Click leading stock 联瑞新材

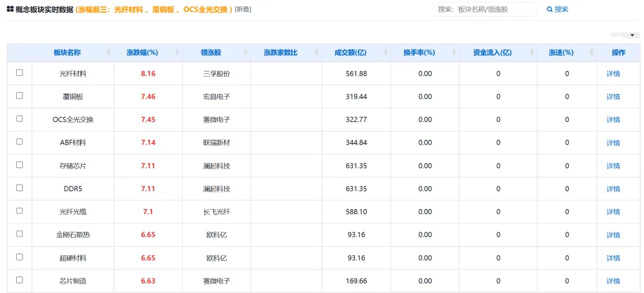tap(216, 143)
